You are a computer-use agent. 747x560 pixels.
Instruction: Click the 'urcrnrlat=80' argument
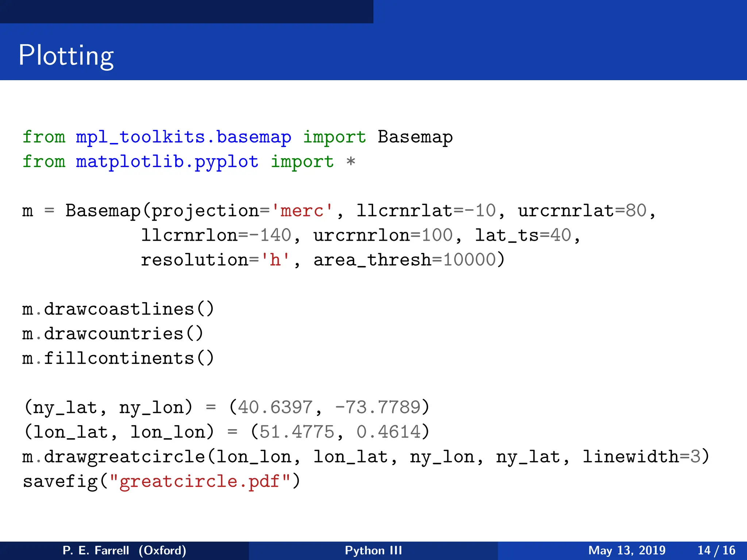point(582,211)
